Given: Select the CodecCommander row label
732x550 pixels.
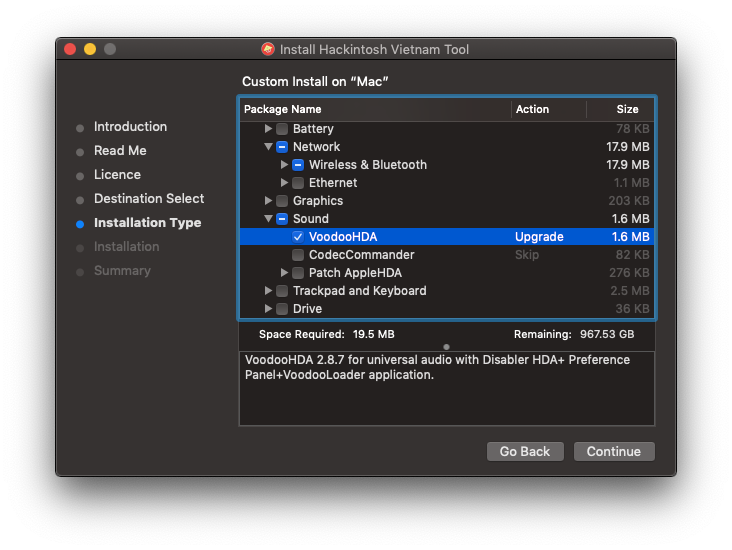Looking at the screenshot, I should (361, 255).
